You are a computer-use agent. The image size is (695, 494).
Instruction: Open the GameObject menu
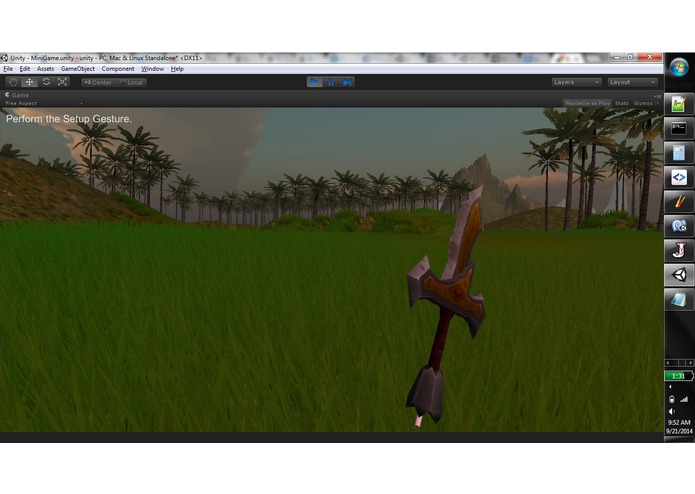click(x=78, y=69)
